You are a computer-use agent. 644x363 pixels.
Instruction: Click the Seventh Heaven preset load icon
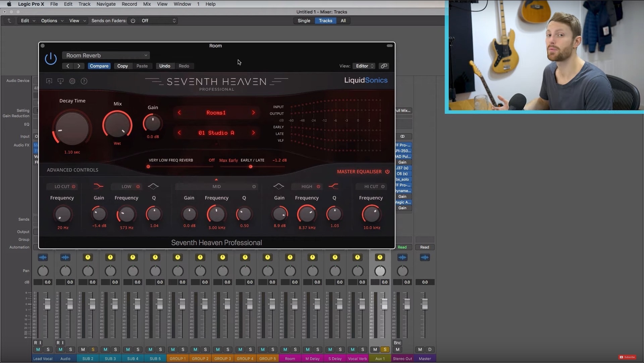(49, 81)
